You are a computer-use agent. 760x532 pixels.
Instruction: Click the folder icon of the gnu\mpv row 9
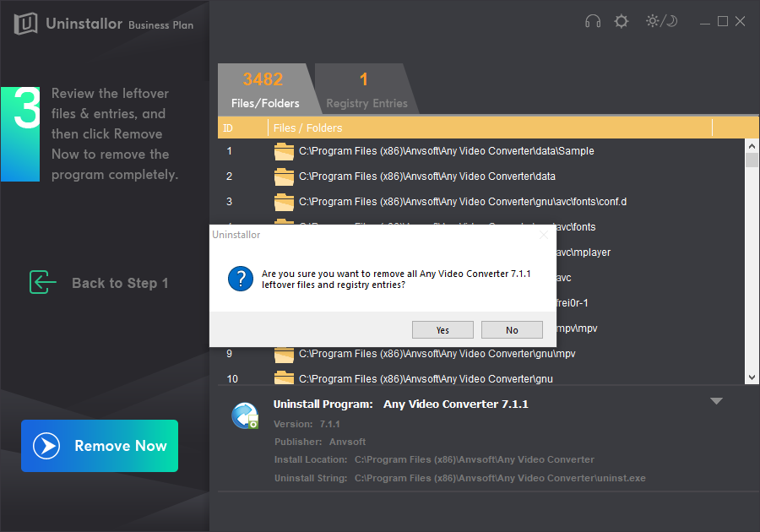[284, 355]
